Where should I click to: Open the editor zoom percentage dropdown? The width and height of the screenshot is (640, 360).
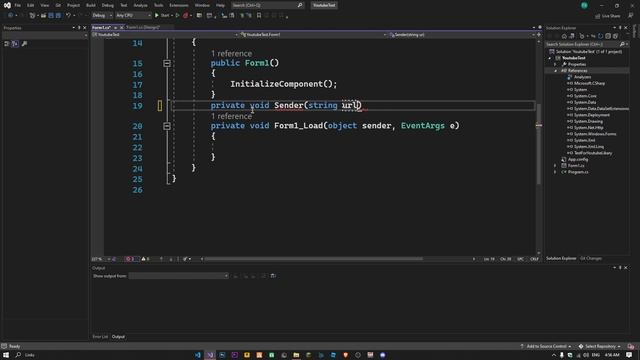pyautogui.click(x=101, y=259)
